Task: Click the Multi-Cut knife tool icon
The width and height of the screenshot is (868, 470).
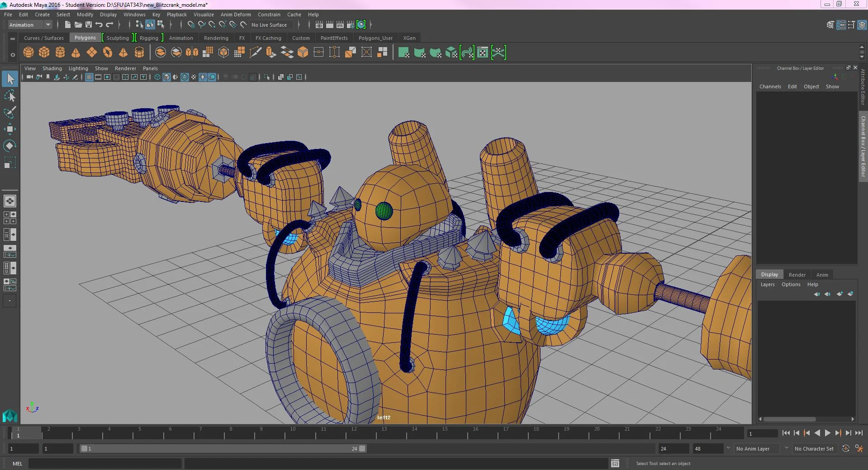Action: tap(255, 53)
